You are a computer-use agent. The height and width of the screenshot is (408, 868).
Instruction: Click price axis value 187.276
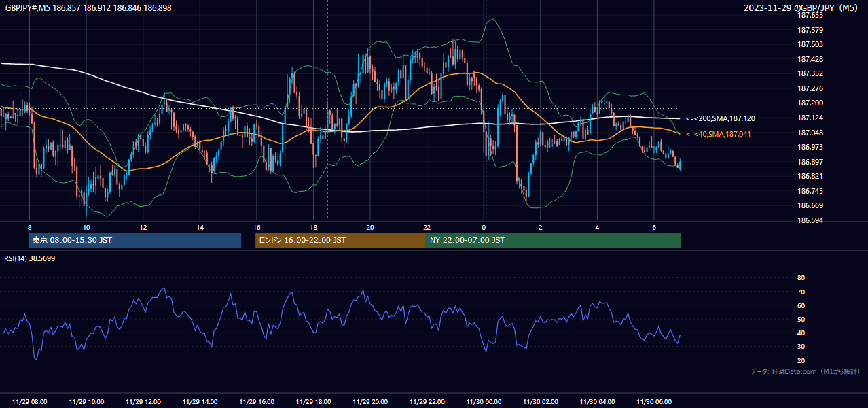pos(811,88)
